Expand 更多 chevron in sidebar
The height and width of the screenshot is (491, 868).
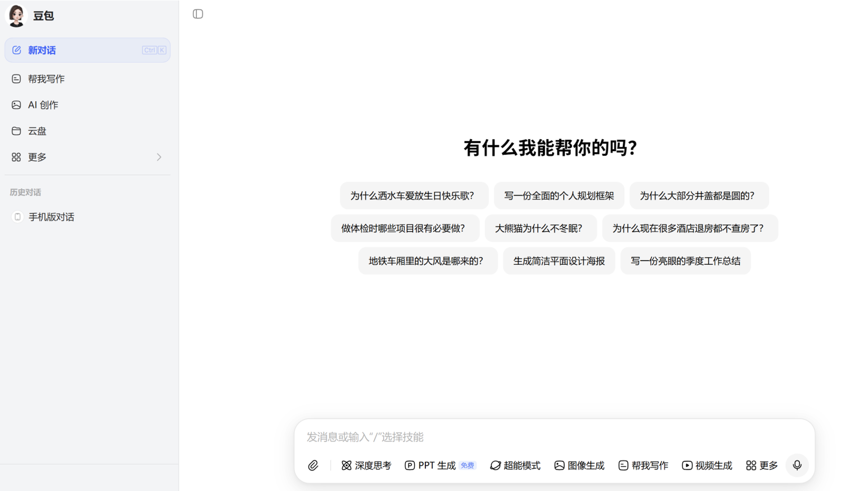click(x=159, y=157)
